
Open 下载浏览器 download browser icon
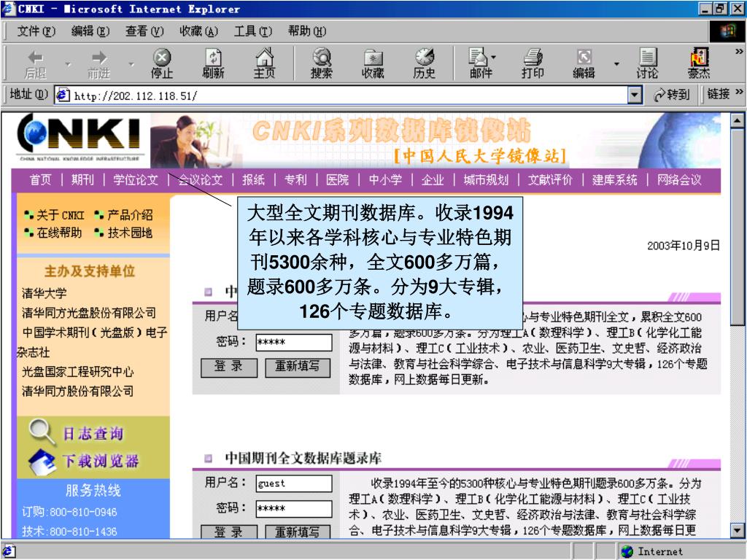click(42, 461)
